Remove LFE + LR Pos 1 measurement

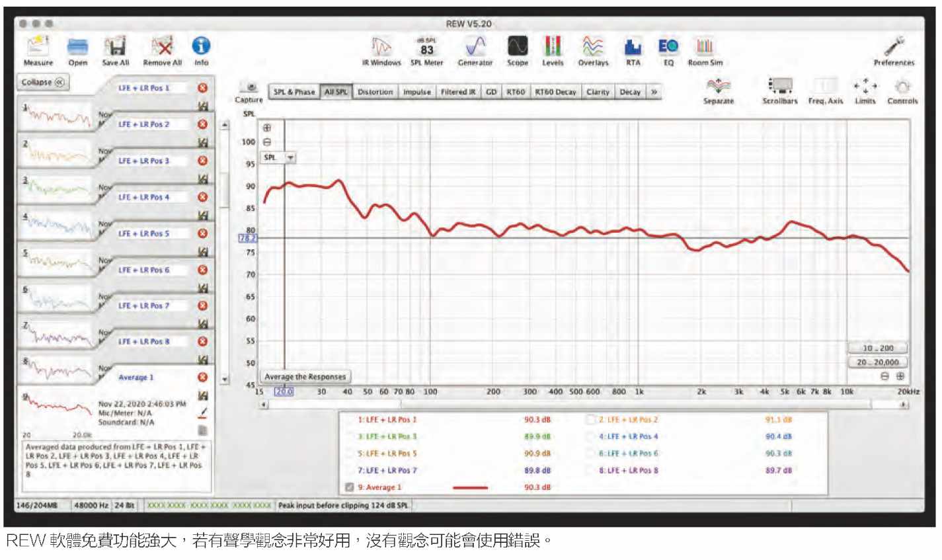pyautogui.click(x=203, y=88)
